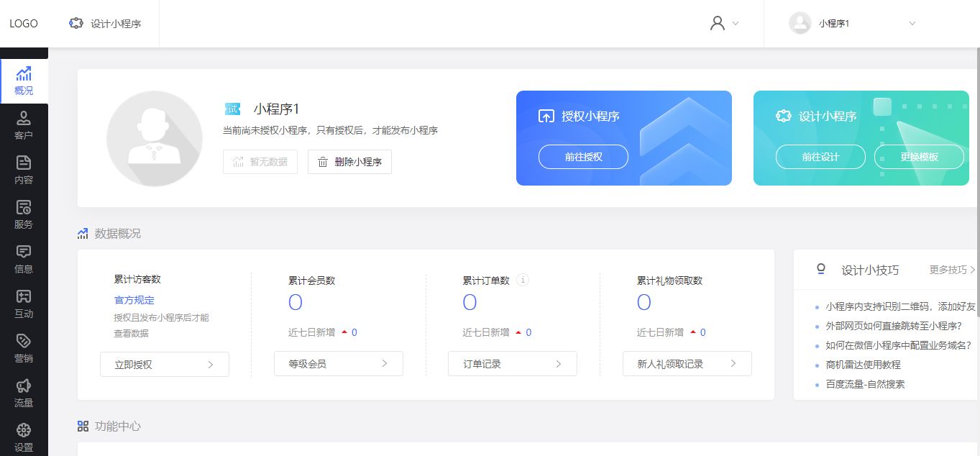
Task: Open tip 商机雷达使用教程
Action: [864, 365]
